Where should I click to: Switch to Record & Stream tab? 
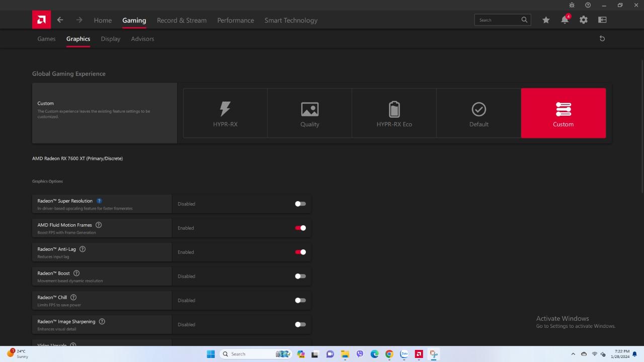[182, 20]
